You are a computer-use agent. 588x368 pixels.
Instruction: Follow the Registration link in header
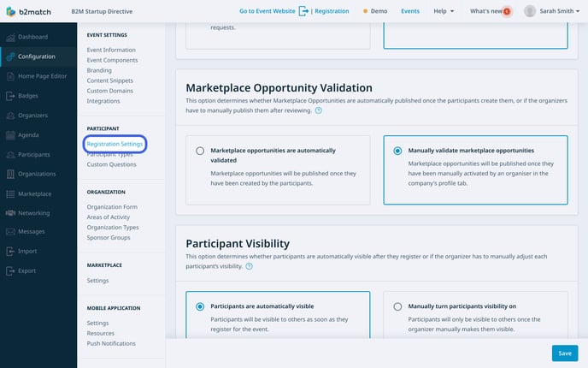(x=332, y=11)
